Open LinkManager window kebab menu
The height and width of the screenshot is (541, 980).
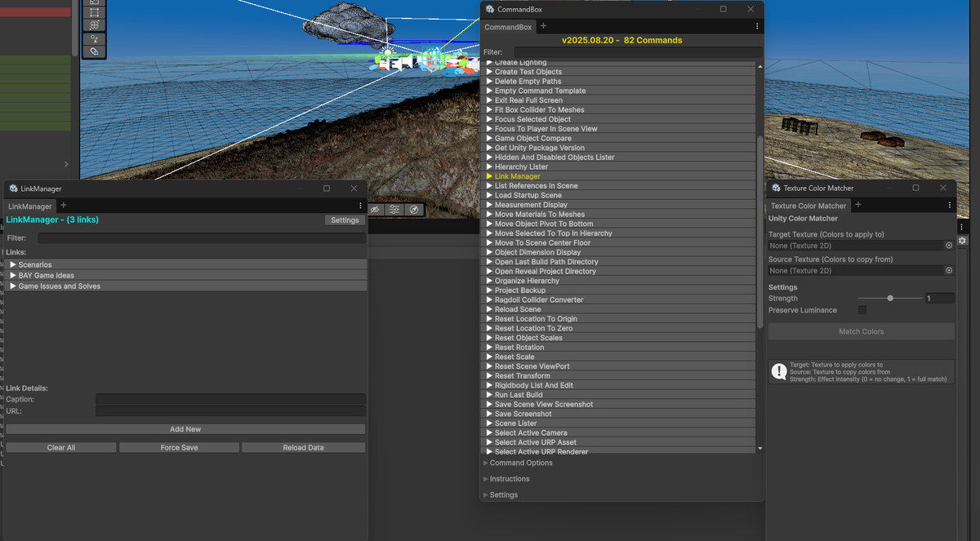(x=360, y=206)
